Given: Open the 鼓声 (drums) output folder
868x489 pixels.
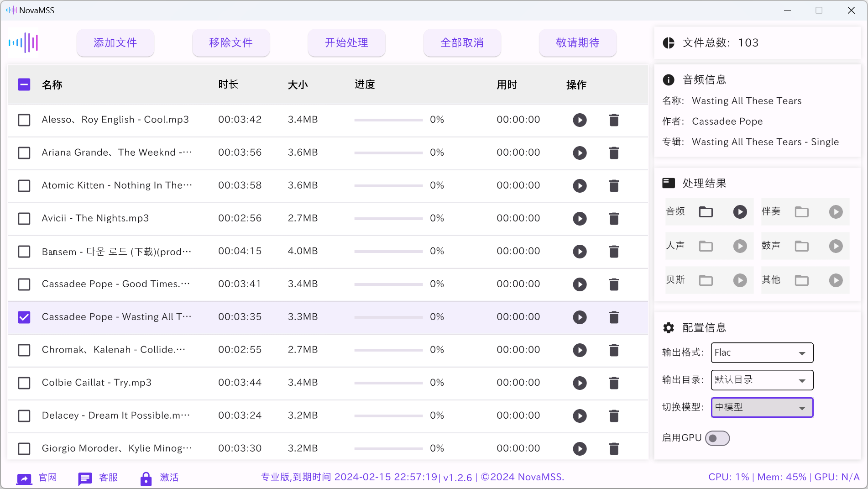Looking at the screenshot, I should [801, 246].
